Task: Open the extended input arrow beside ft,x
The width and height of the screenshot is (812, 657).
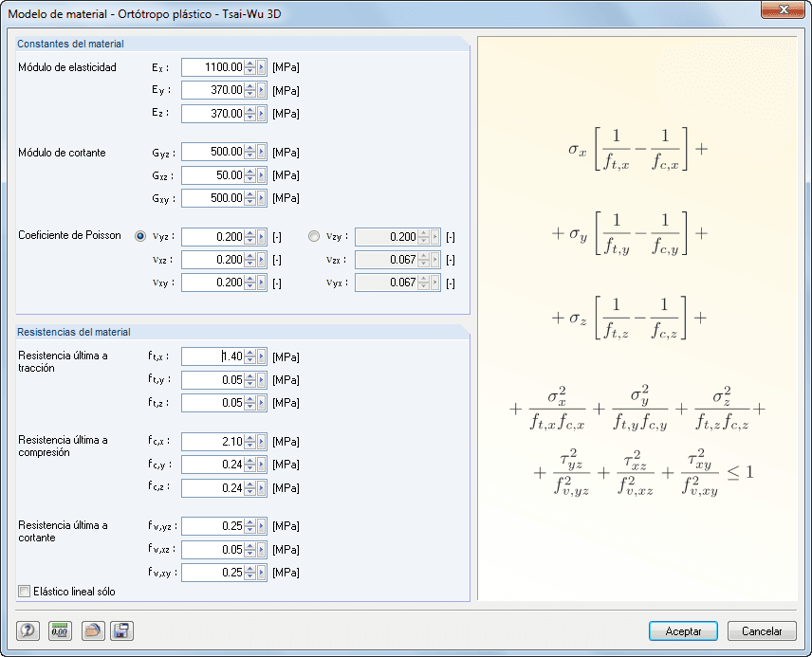Action: point(260,356)
